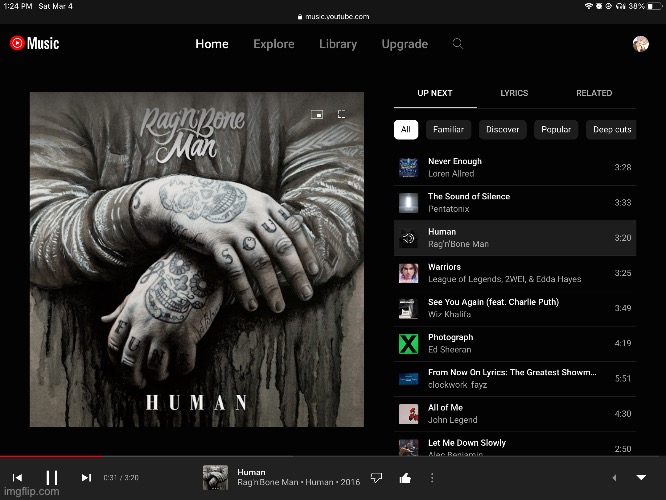666x500 pixels.
Task: Expand the left arrow player controls
Action: 614,477
